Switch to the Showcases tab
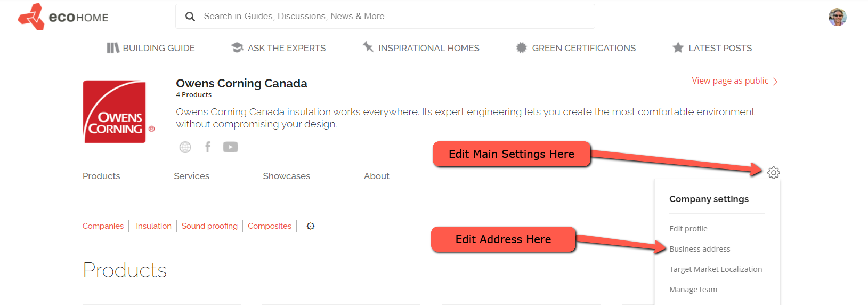This screenshot has width=868, height=305. pos(286,176)
